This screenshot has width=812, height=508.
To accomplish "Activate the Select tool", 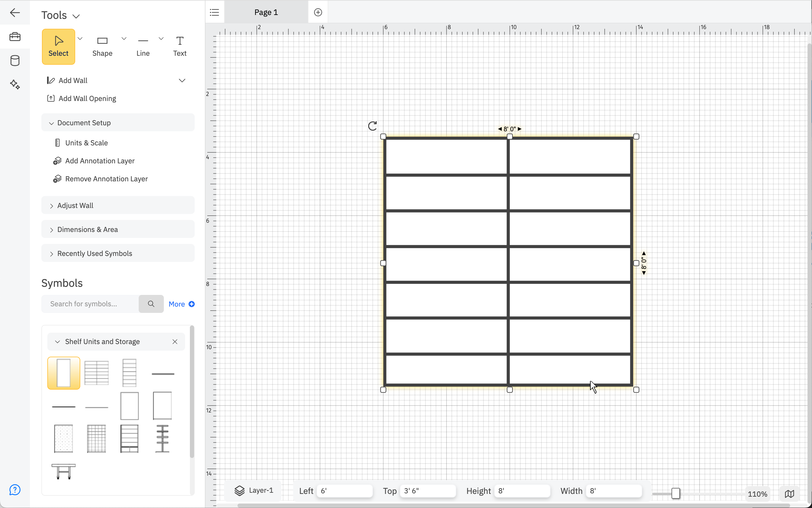I will [x=58, y=46].
